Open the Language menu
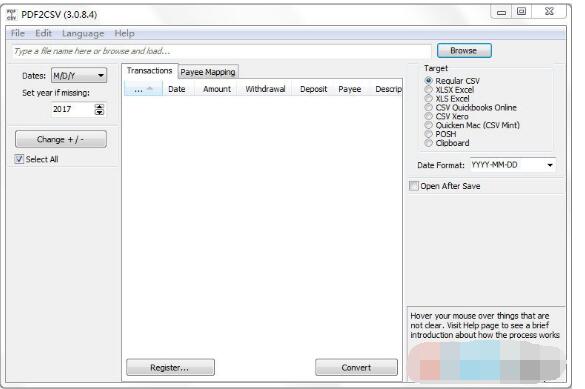The image size is (585, 389). (83, 33)
